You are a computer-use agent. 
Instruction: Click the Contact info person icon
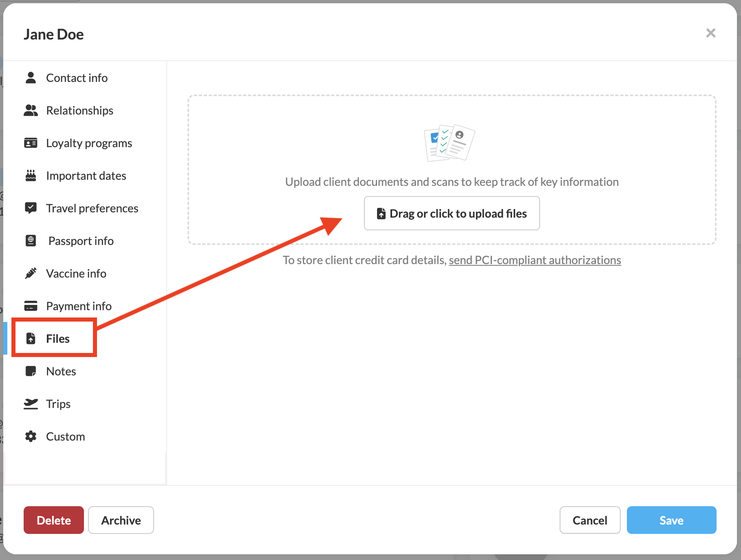[x=31, y=77]
